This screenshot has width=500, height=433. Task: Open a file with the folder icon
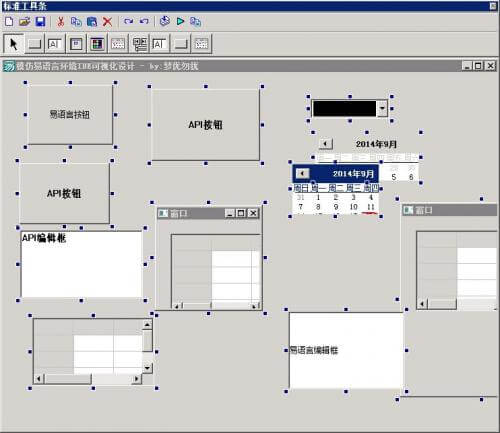pos(24,22)
